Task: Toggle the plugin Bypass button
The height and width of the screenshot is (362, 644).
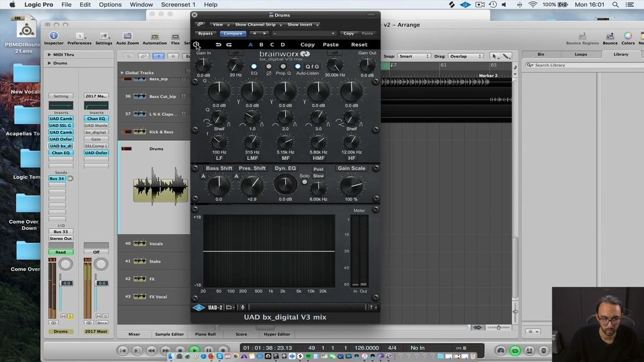Action: (205, 34)
